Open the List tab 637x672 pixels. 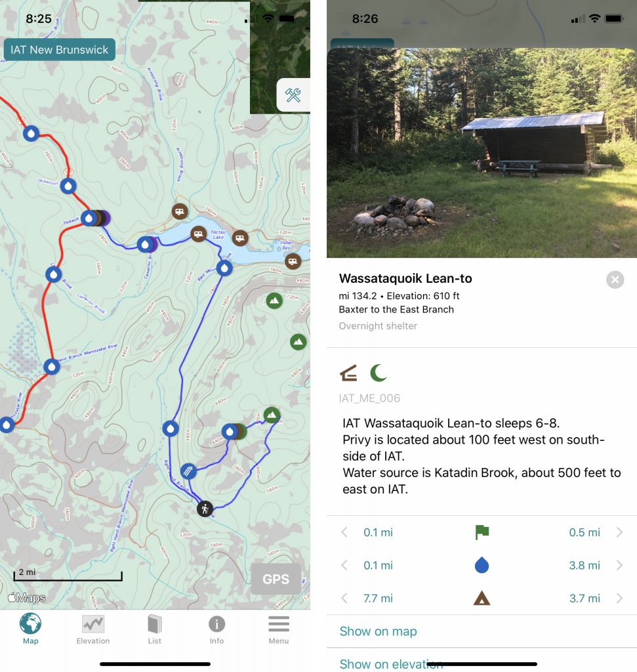(x=155, y=629)
